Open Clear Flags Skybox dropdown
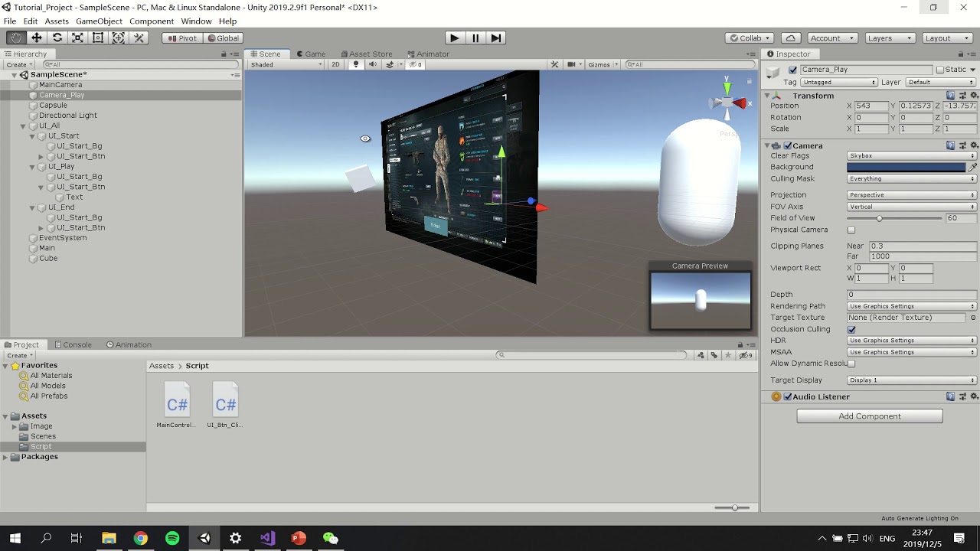The height and width of the screenshot is (551, 980). click(x=912, y=155)
